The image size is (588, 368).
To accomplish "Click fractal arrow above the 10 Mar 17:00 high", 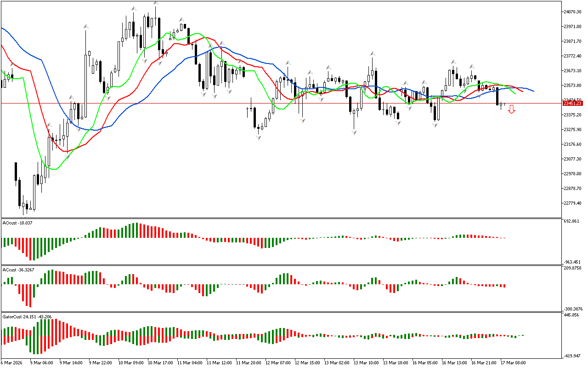I will (156, 4).
